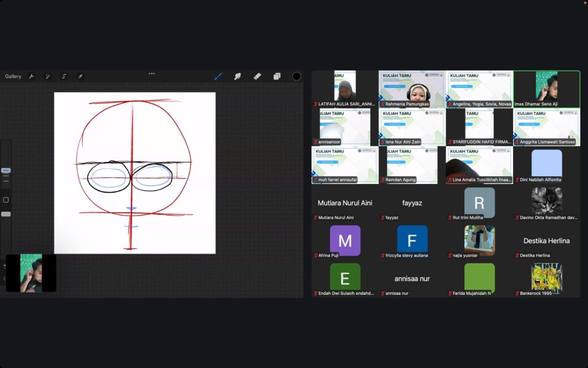Choose the Brush paint tool

[218, 76]
